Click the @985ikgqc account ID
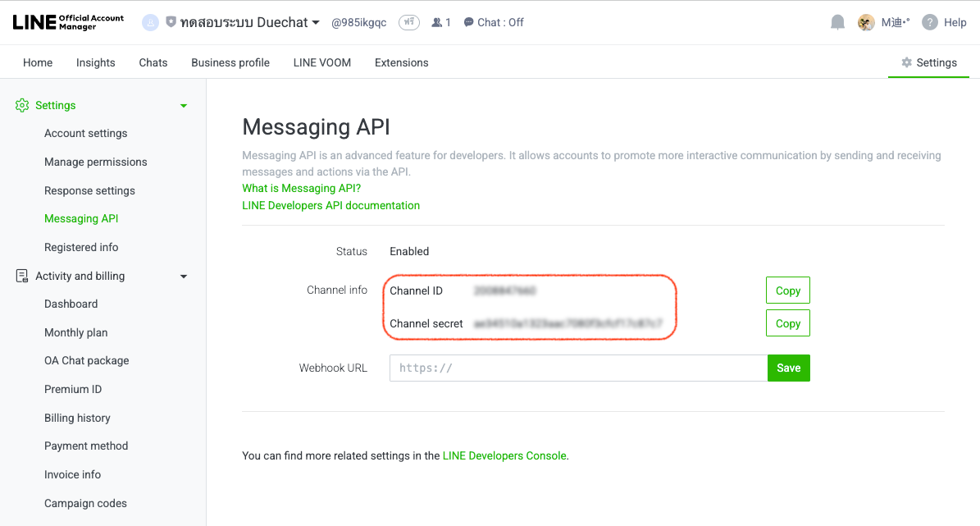Viewport: 980px width, 526px height. click(358, 22)
